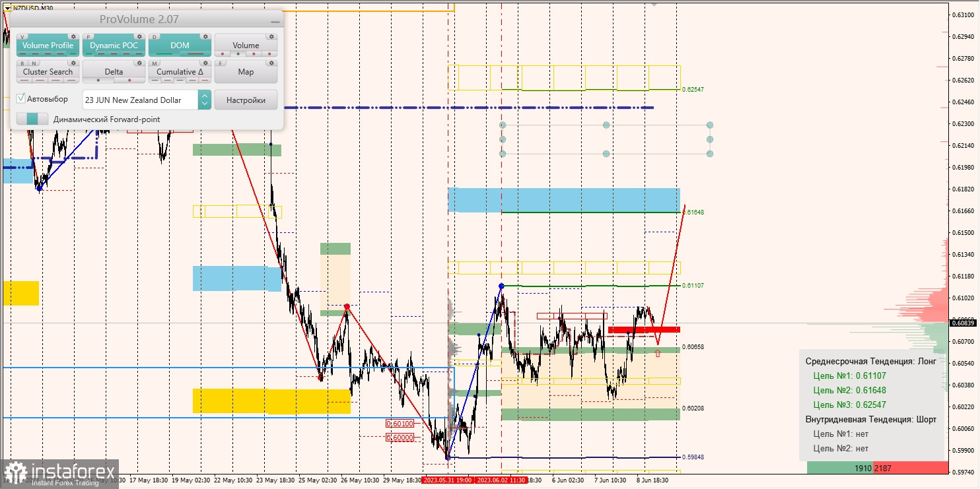Click the V hotkey badge on Volume Profile
This screenshot has width=980, height=489.
(x=22, y=37)
